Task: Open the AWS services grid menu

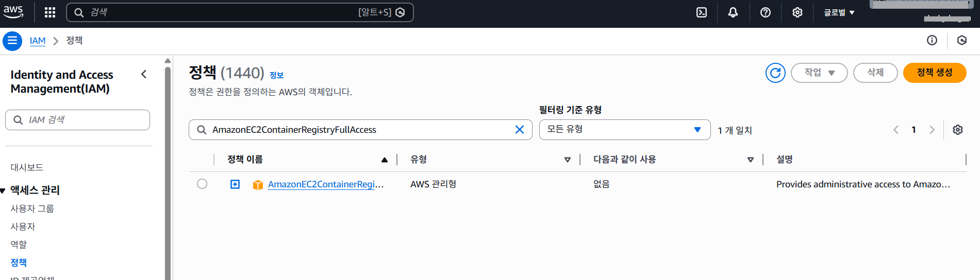Action: (50, 12)
